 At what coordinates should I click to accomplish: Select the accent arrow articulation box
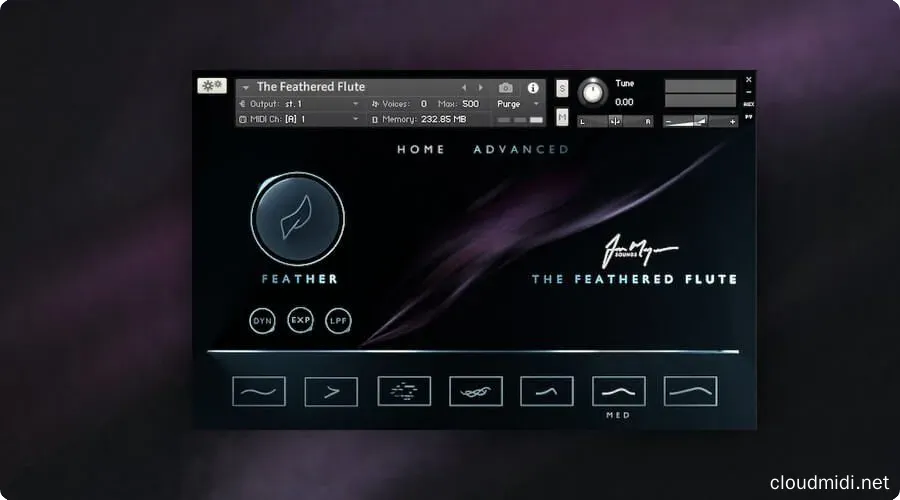[x=331, y=392]
